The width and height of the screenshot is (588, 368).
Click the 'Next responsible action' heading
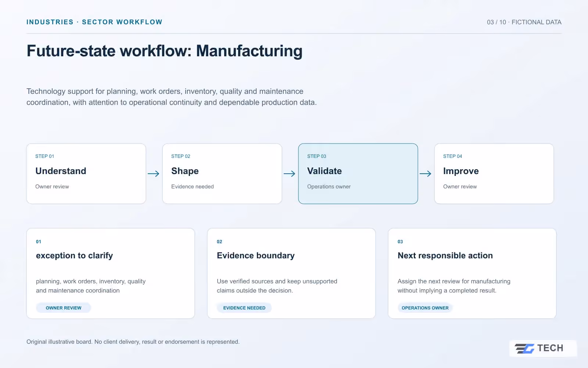pyautogui.click(x=445, y=255)
